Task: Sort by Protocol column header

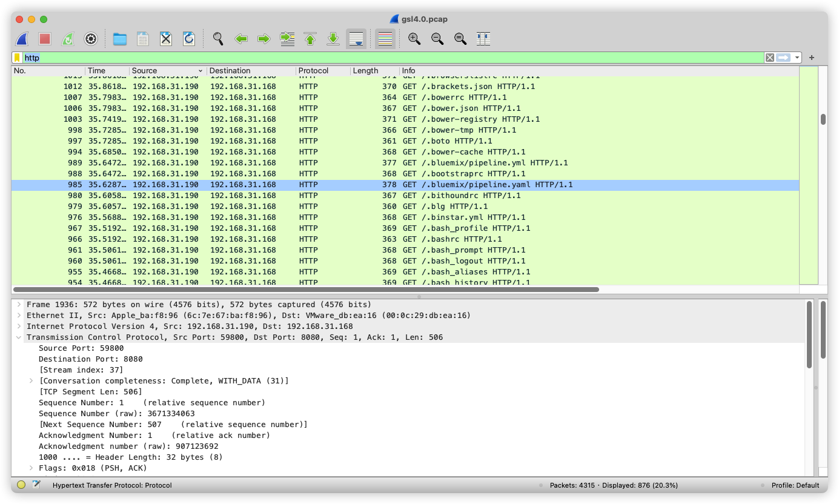Action: tap(323, 71)
